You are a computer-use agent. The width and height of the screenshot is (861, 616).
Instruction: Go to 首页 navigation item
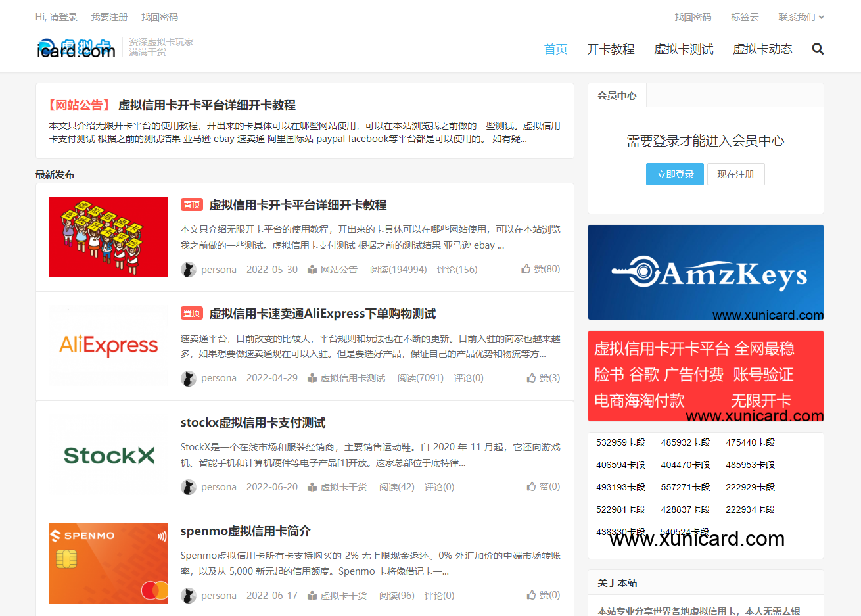point(556,49)
